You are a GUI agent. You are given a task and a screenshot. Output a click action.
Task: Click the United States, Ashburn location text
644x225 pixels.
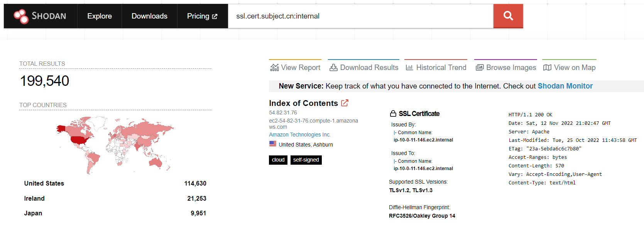pyautogui.click(x=306, y=145)
